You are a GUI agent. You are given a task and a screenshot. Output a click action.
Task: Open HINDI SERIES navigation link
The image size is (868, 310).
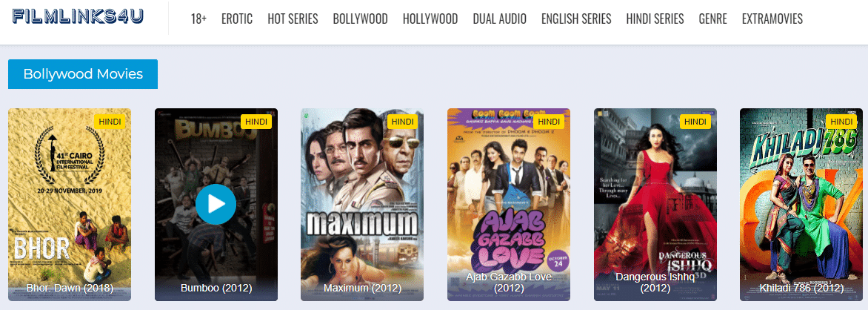tap(655, 19)
